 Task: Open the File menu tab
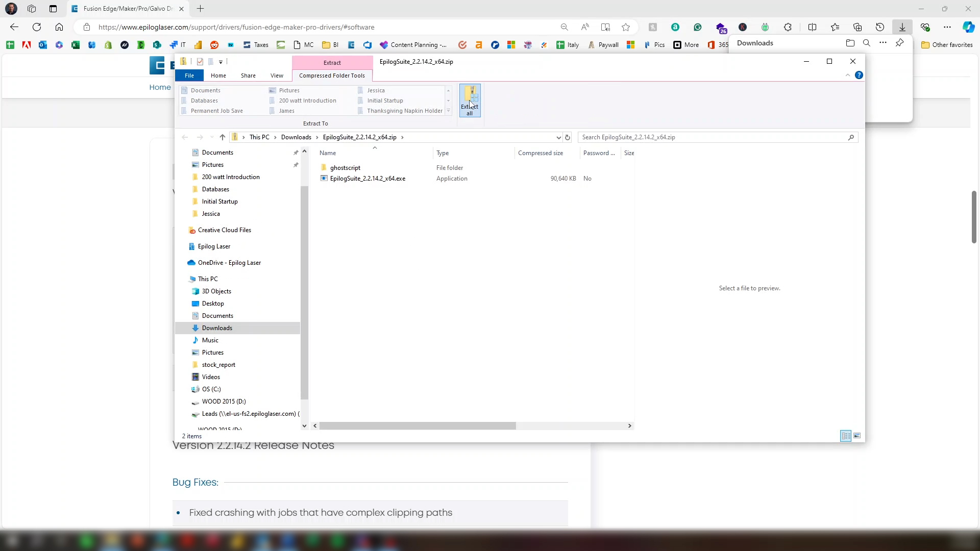tap(189, 76)
